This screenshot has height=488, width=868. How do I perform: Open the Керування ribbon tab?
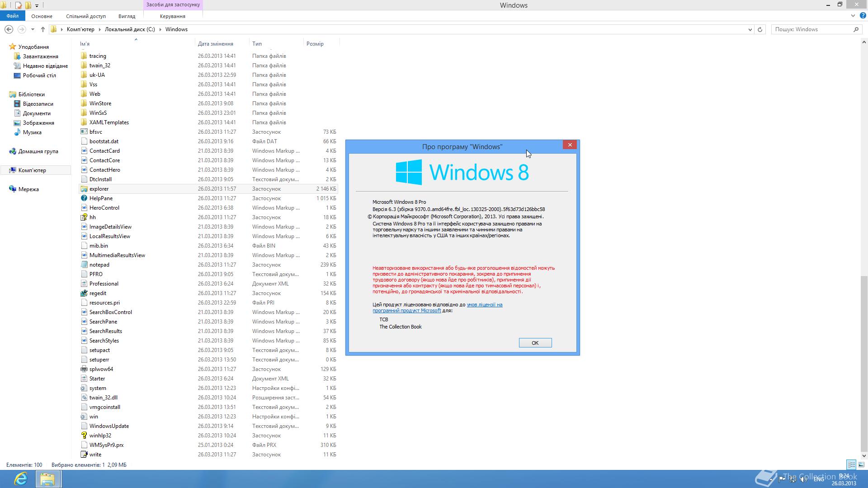[173, 16]
